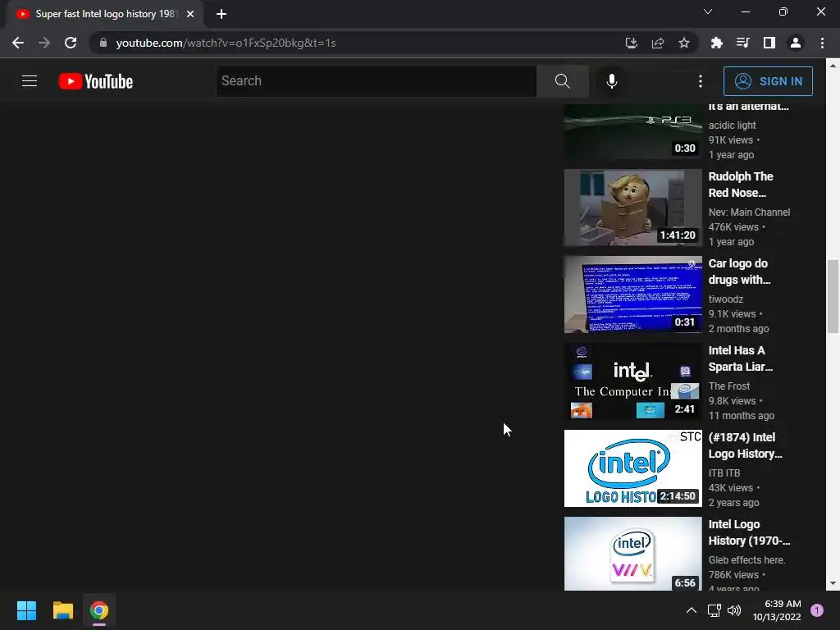Open a new tab with plus button
The image size is (840, 630).
221,14
